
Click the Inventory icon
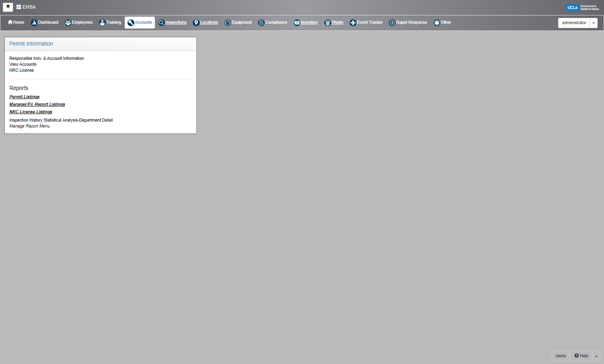point(297,23)
